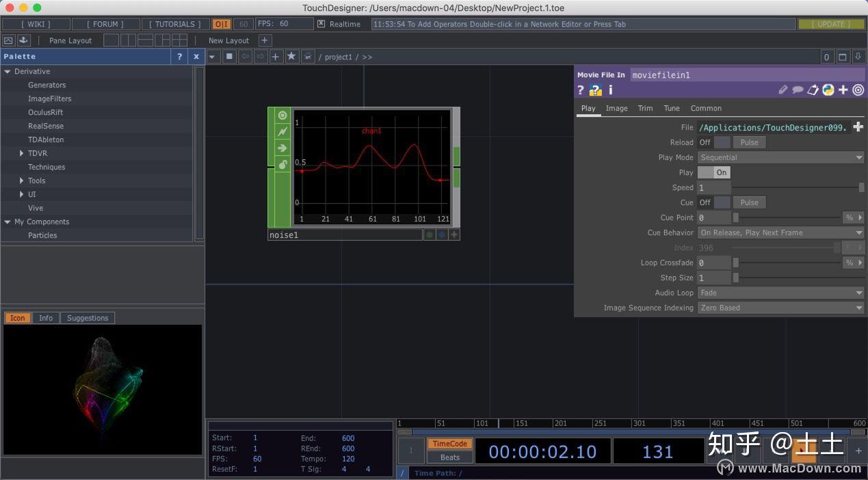The image size is (868, 480).
Task: Switch timeline display to Beats
Action: [450, 457]
